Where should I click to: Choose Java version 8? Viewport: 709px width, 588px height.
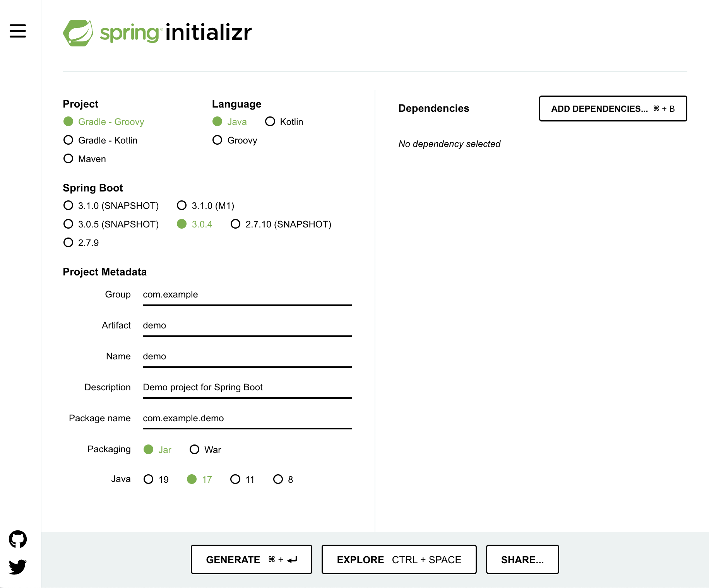[x=283, y=480]
